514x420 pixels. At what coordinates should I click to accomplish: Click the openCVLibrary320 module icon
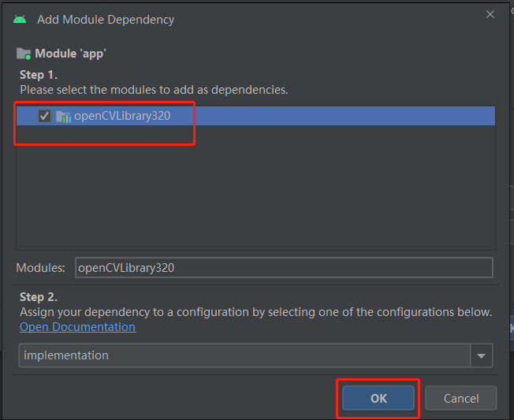(63, 117)
